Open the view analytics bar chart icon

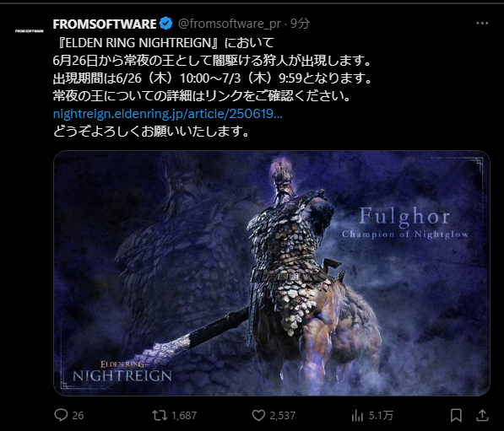click(x=357, y=416)
